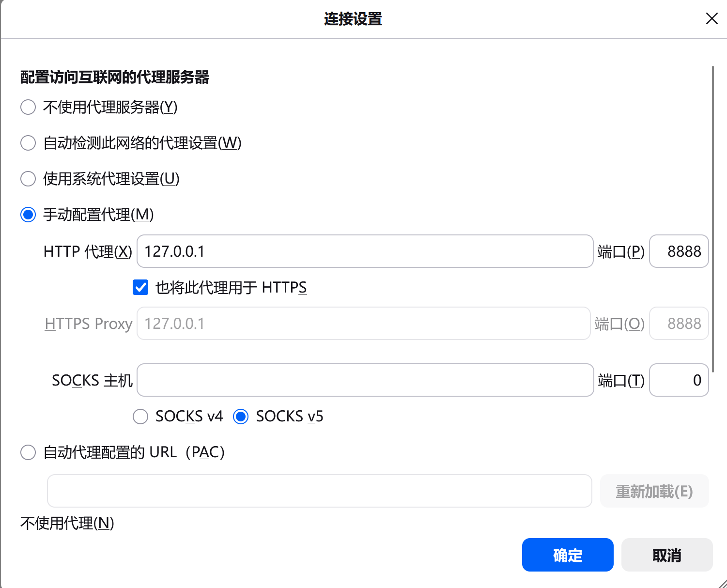Select 不使用代理服务器 radio option
This screenshot has width=727, height=588.
[x=28, y=107]
